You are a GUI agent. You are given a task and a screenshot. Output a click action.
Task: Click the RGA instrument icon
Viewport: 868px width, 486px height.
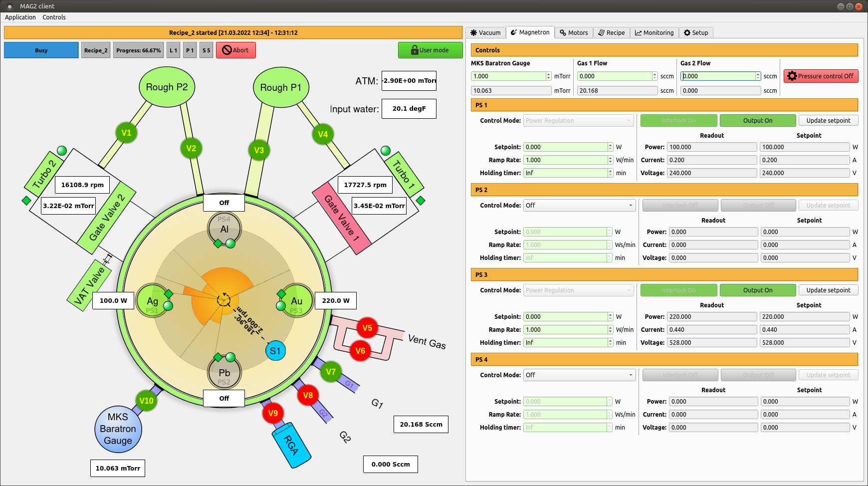point(291,445)
